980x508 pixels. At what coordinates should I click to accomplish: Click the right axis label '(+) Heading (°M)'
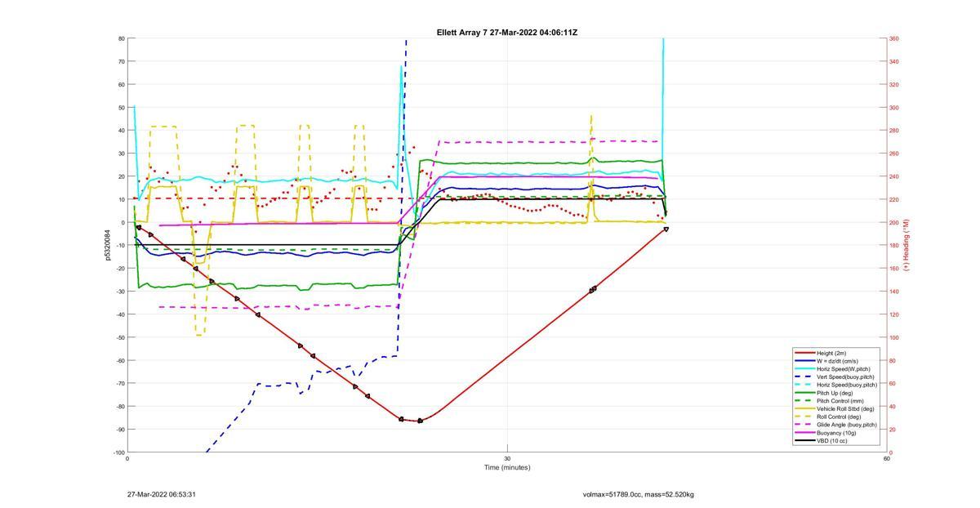coord(906,245)
